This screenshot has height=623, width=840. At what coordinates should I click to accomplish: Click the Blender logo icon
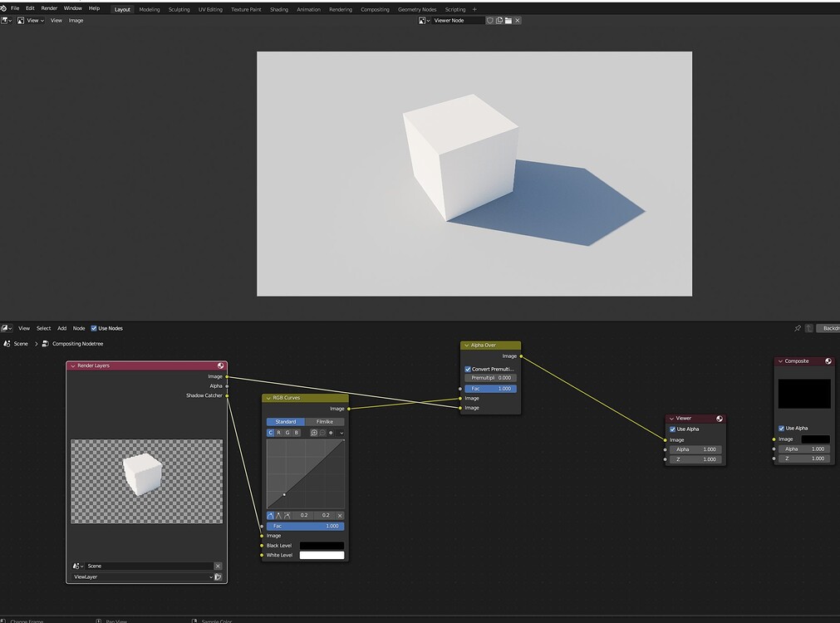(3, 8)
